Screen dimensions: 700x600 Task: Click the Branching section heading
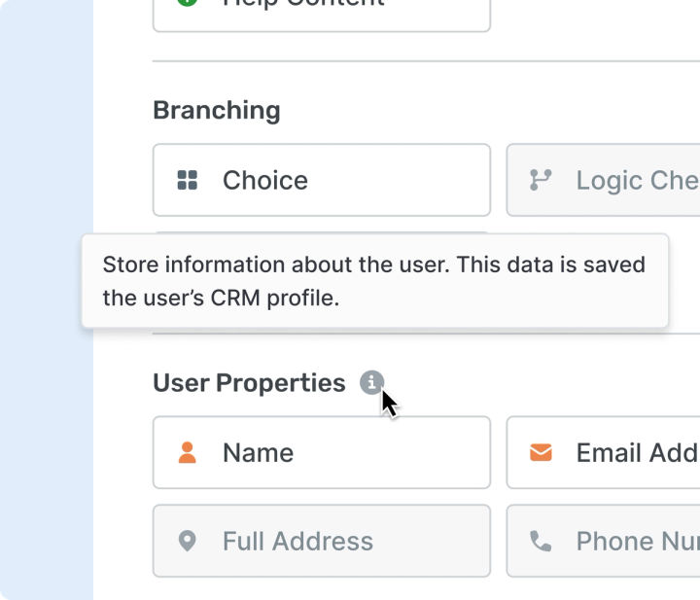[217, 110]
